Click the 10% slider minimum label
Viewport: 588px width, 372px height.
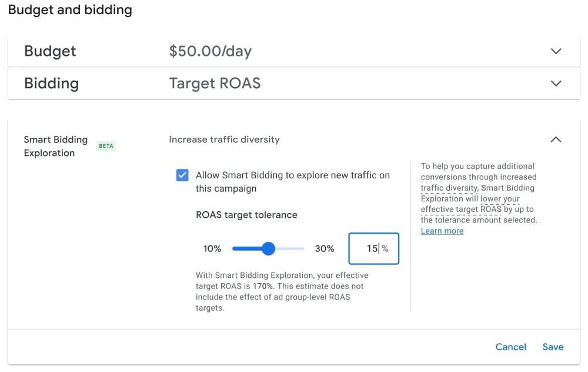tap(212, 248)
